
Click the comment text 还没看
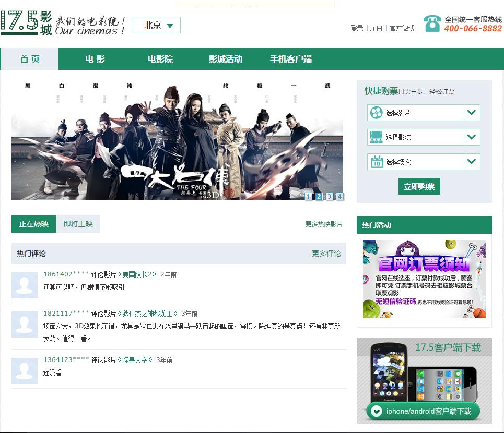(x=52, y=372)
